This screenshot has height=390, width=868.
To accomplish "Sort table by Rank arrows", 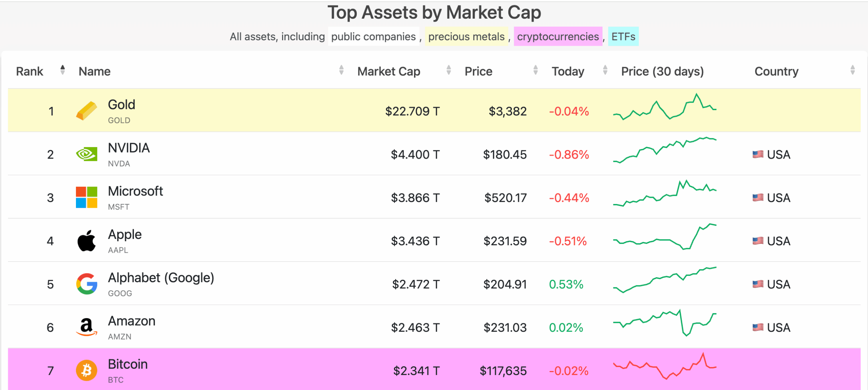I will pyautogui.click(x=62, y=70).
